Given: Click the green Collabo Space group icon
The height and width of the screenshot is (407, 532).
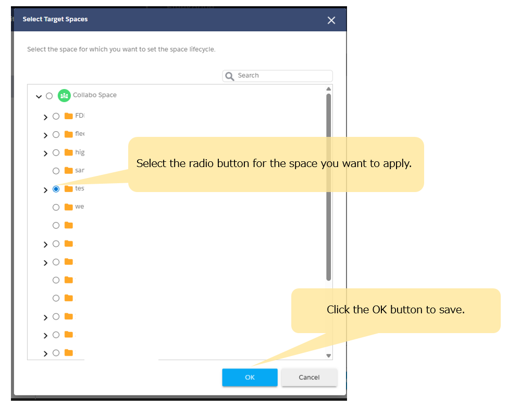Looking at the screenshot, I should [64, 95].
